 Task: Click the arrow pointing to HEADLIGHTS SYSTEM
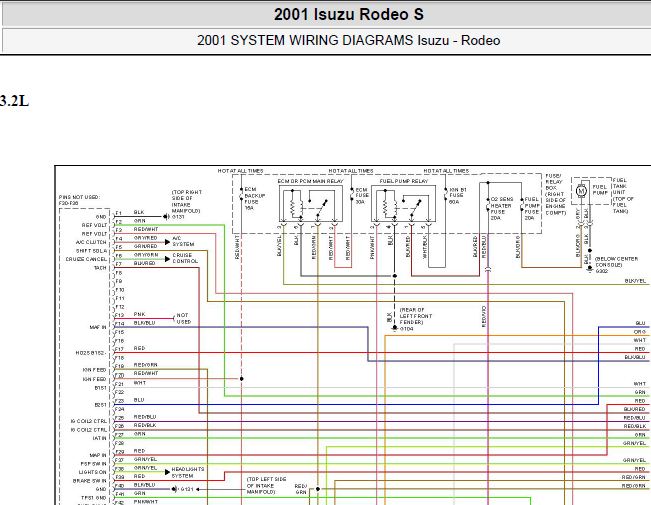(167, 472)
